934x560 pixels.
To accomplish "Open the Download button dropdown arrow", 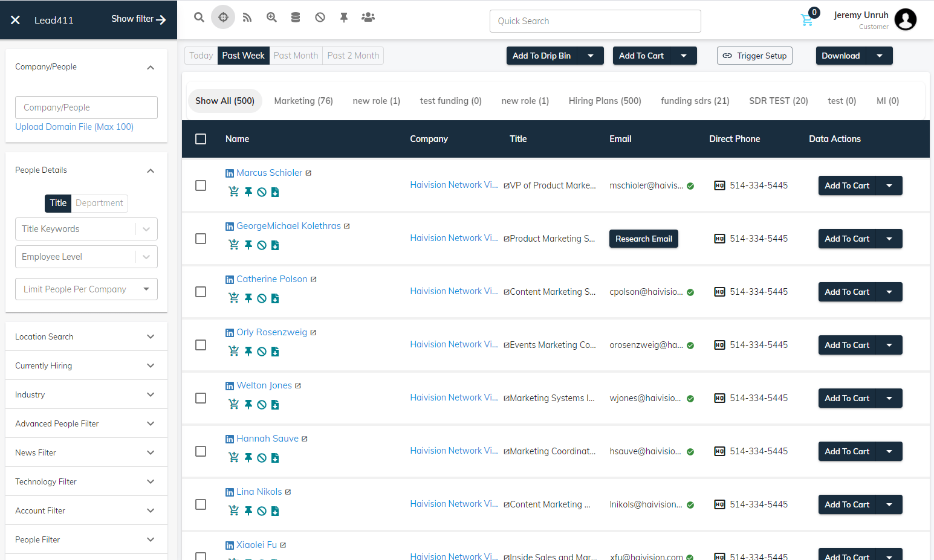I will (x=880, y=55).
